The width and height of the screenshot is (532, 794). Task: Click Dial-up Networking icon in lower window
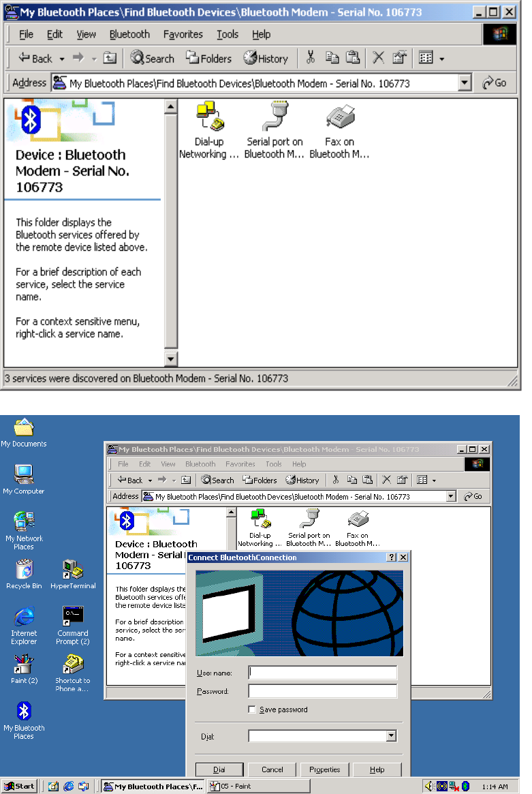coord(260,528)
